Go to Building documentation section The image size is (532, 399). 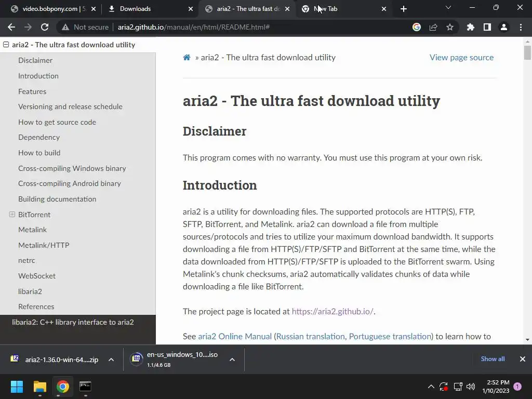click(x=57, y=199)
